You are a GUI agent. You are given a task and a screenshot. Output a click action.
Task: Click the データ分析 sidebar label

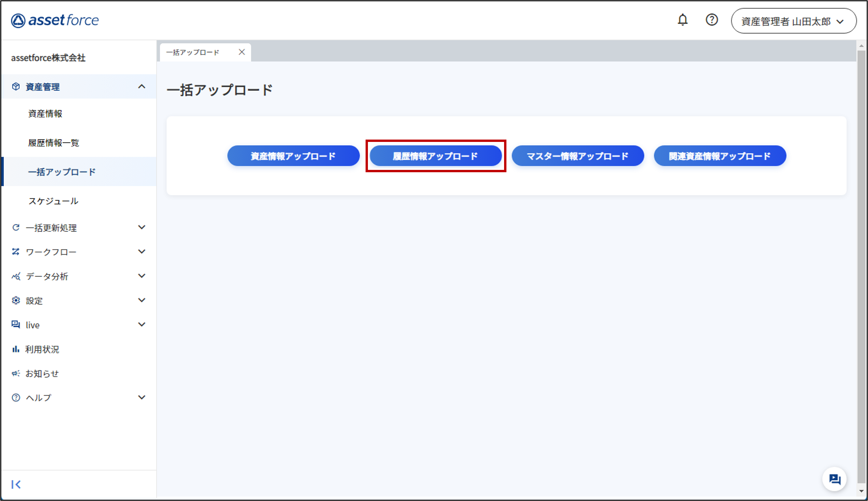(47, 276)
